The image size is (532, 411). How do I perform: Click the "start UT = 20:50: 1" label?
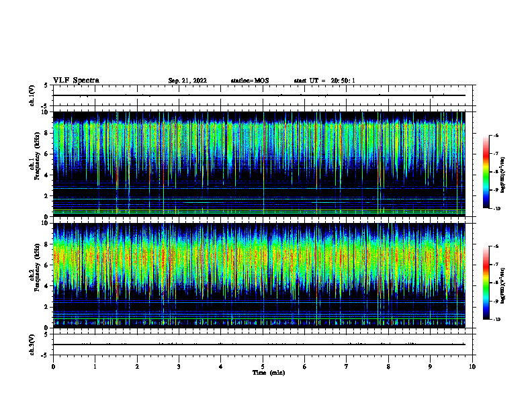(x=324, y=81)
